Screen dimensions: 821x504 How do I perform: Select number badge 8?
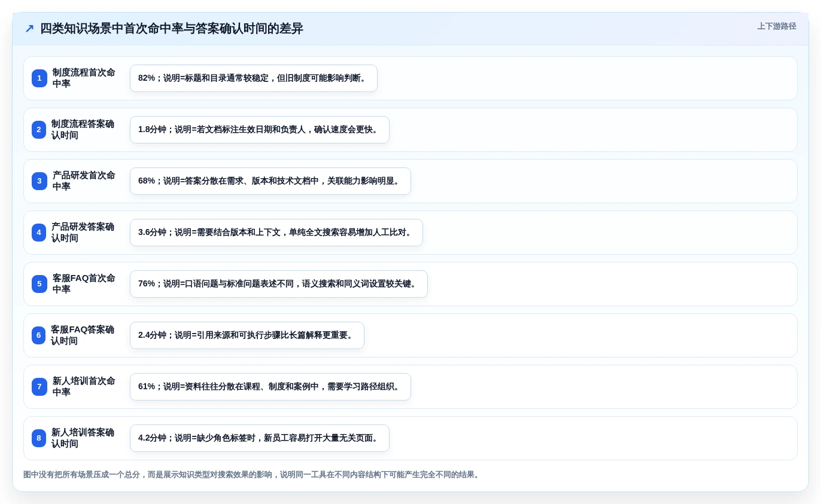click(39, 438)
